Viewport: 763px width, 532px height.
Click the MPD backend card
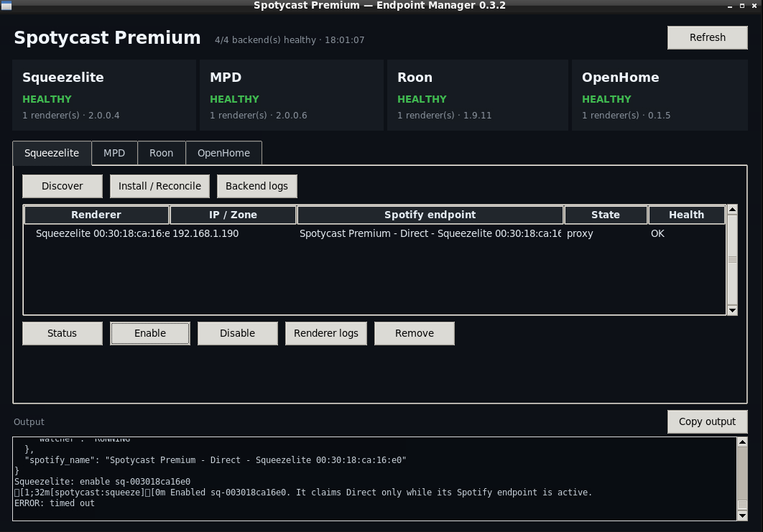click(x=292, y=95)
